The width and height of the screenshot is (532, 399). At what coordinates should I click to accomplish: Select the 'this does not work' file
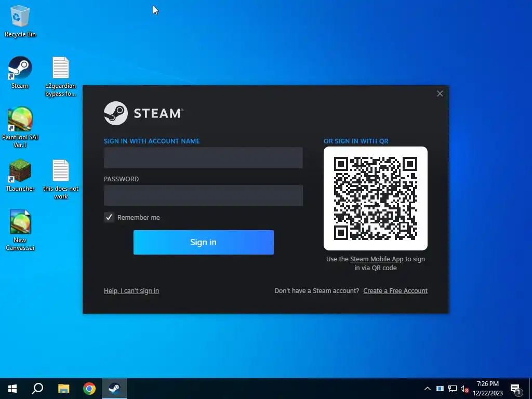pos(61,179)
